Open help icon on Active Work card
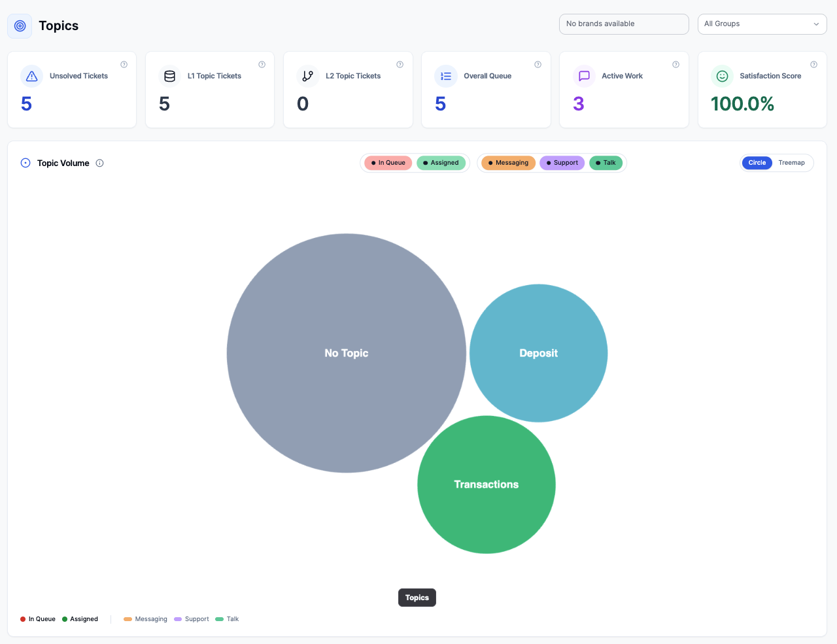837x644 pixels. (675, 65)
